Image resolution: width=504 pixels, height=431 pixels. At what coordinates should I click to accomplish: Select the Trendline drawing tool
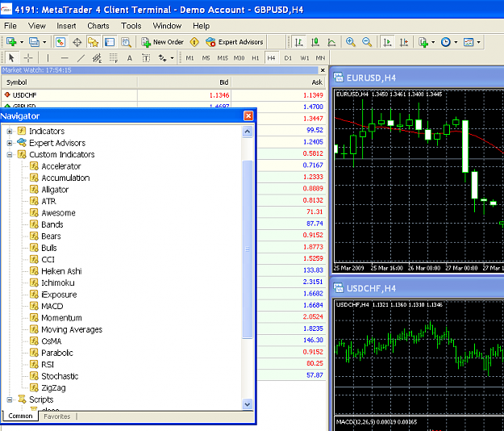click(81, 58)
